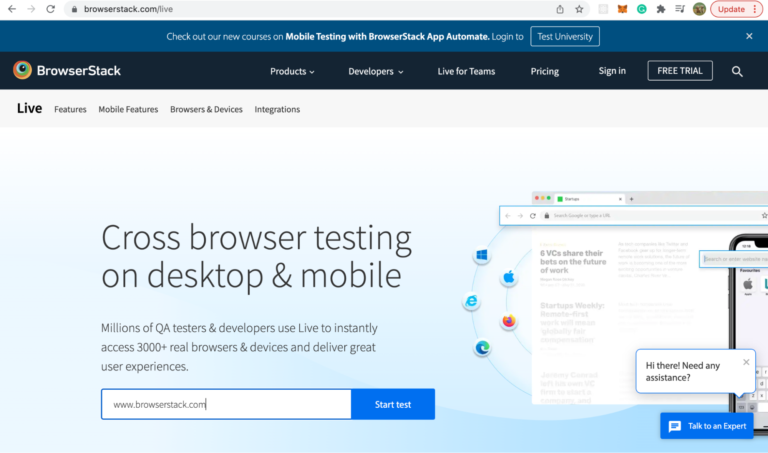Expand the Developers dropdown menu

[x=376, y=72]
